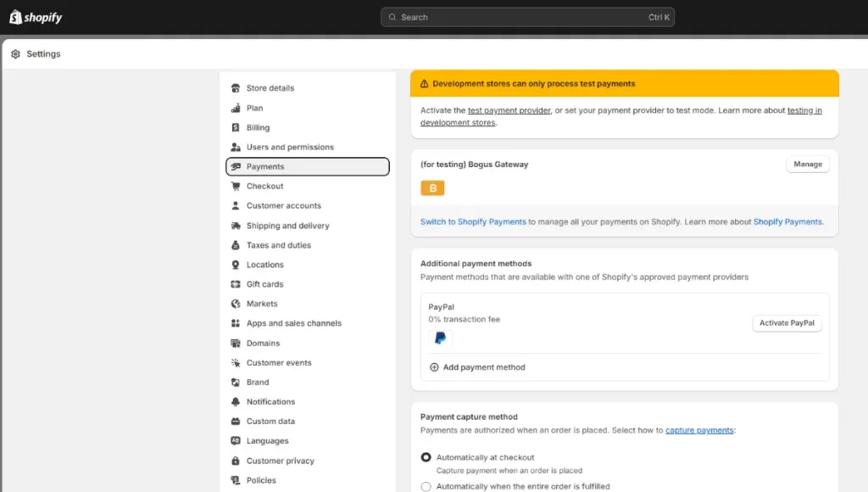Click the warning triangle icon in banner
Screen dimensions: 868x492
click(x=424, y=84)
